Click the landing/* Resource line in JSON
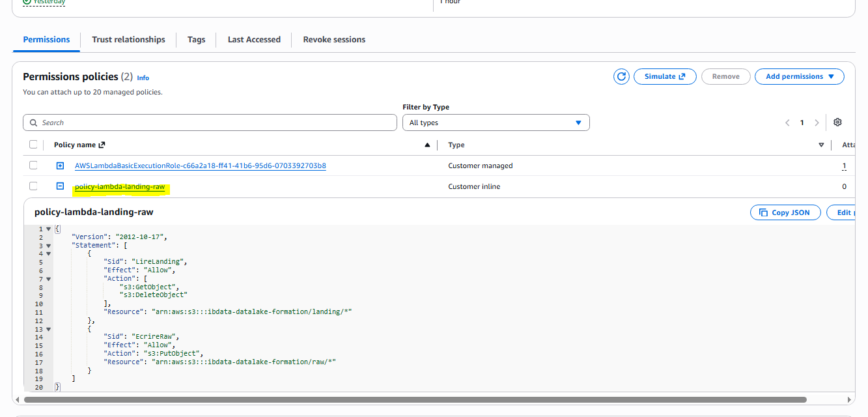Image resolution: width=868 pixels, height=417 pixels. (x=228, y=312)
